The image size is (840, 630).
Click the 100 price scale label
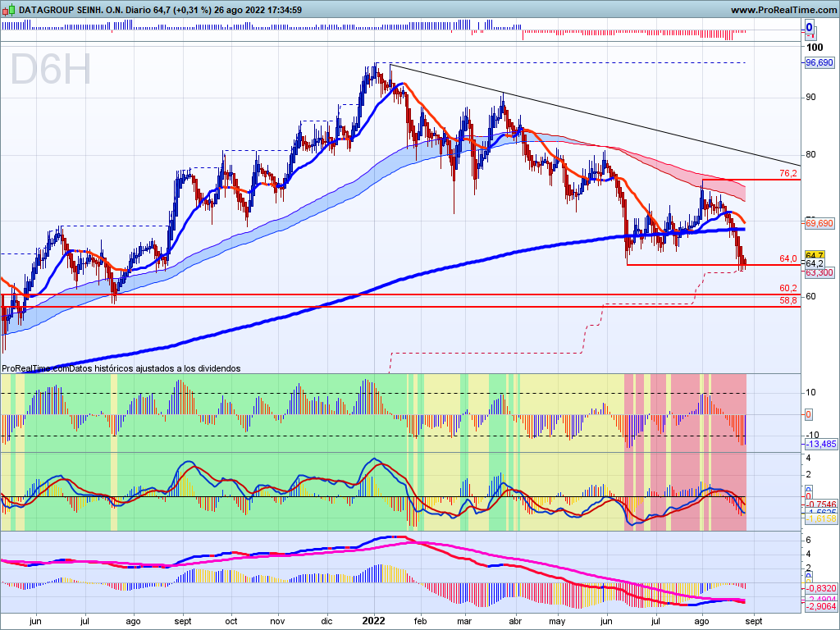click(x=815, y=48)
